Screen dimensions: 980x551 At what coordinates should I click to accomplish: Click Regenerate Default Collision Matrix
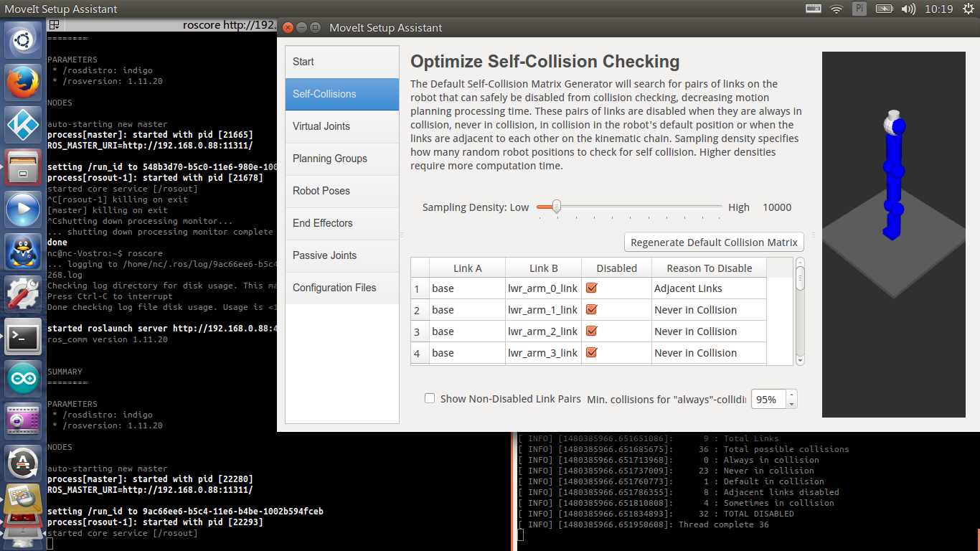[714, 242]
